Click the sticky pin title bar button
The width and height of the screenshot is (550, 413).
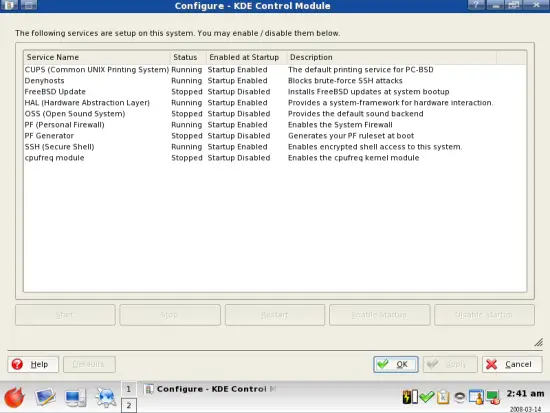(x=29, y=5)
